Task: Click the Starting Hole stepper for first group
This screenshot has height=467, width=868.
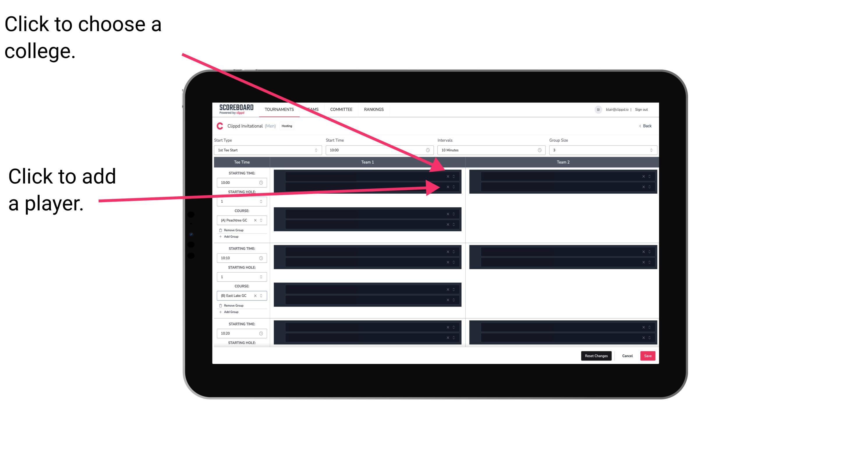Action: [262, 202]
